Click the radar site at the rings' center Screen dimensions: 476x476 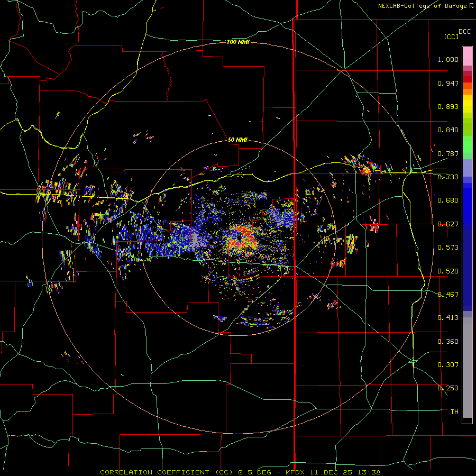(239, 239)
